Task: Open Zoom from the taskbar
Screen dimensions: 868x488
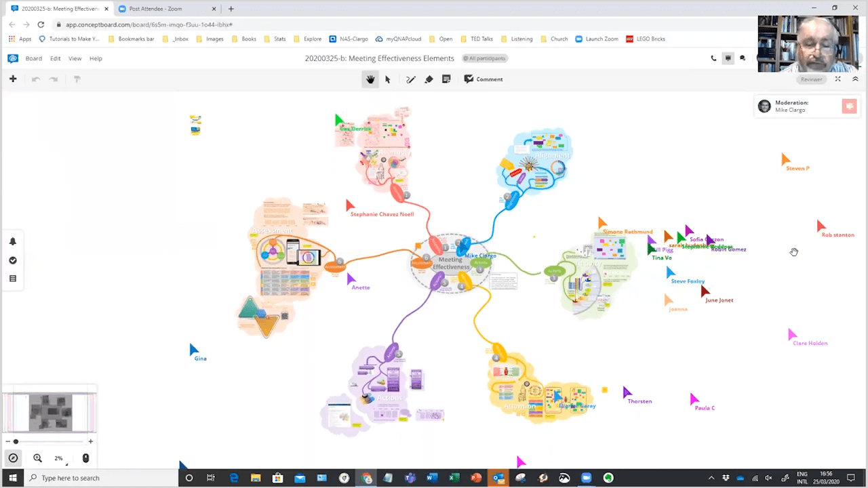Action: coord(586,478)
